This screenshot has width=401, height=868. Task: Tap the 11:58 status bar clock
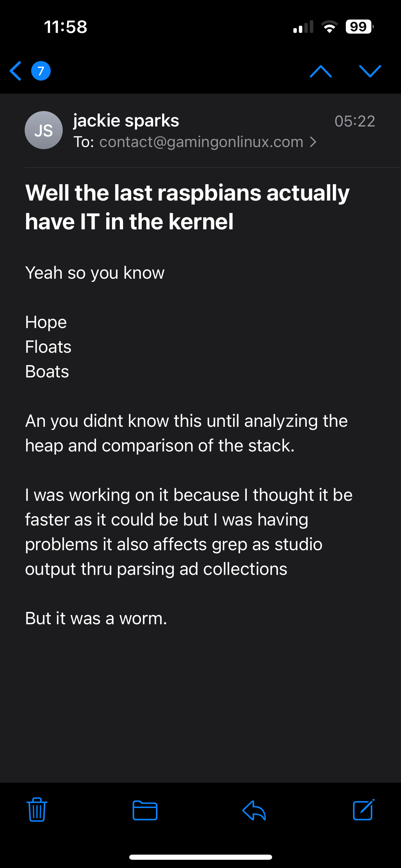tap(65, 27)
